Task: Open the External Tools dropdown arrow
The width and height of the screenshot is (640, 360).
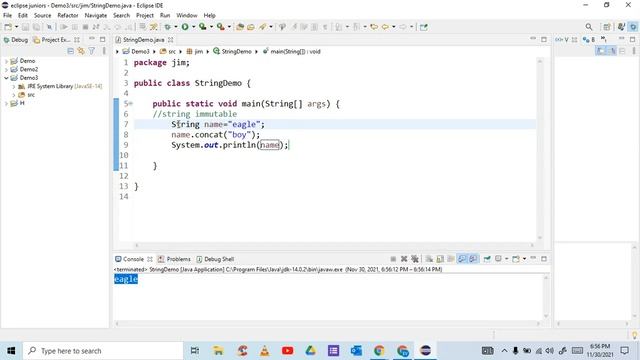Action: [x=229, y=27]
